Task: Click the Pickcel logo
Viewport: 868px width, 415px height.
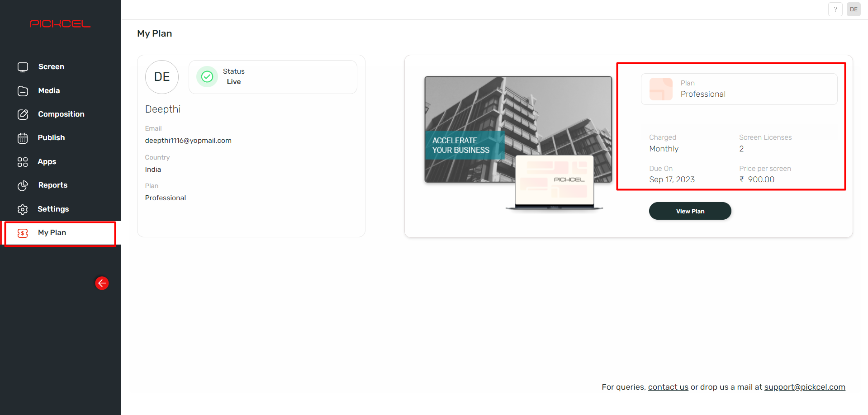Action: tap(60, 24)
